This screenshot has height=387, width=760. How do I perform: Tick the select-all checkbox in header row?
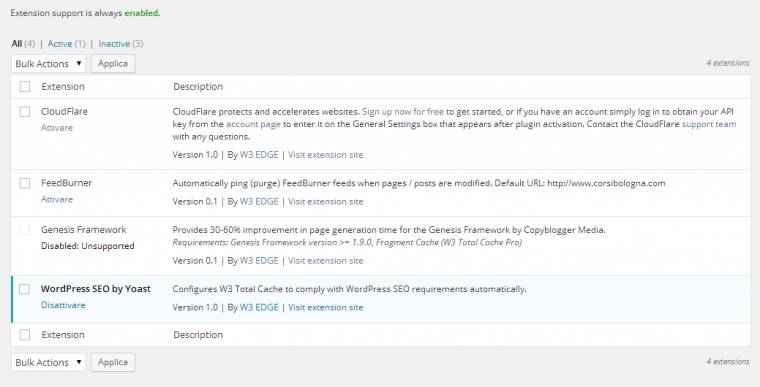(25, 86)
